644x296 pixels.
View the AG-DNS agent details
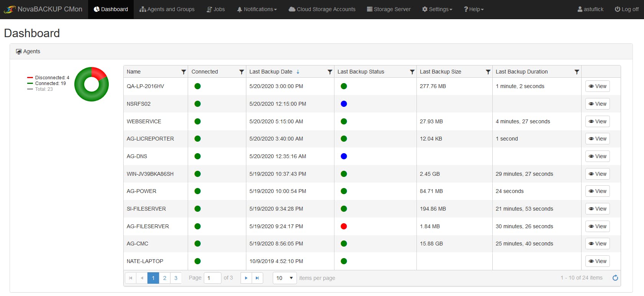coord(597,156)
